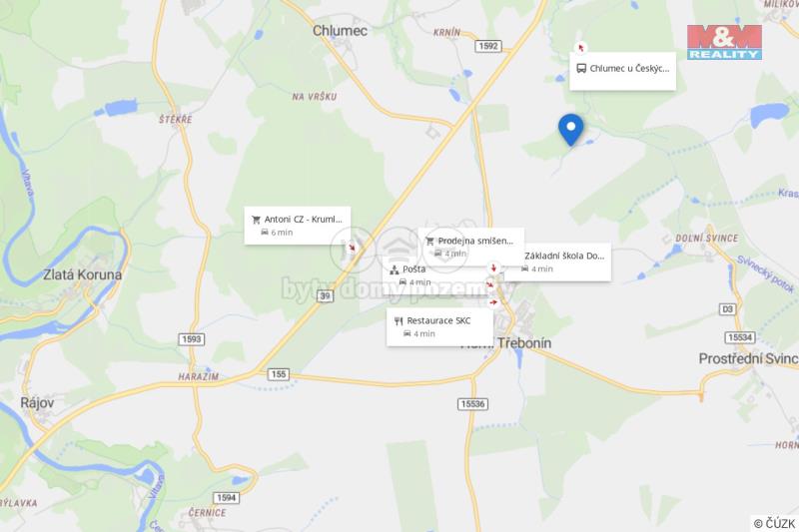Click the post office icon next to Pošta
Viewport: 799px width, 532px height.
pyautogui.click(x=395, y=269)
